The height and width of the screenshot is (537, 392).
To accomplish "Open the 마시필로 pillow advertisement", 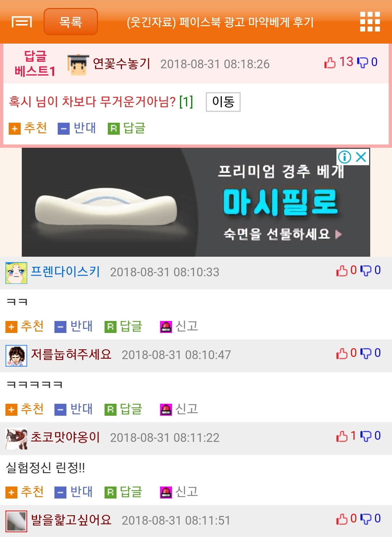I will (196, 202).
